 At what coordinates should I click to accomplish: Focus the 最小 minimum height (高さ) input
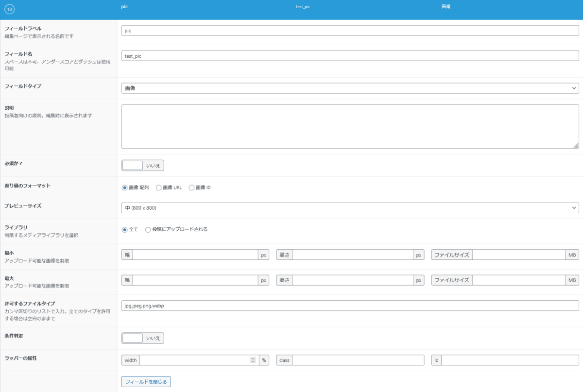point(353,255)
